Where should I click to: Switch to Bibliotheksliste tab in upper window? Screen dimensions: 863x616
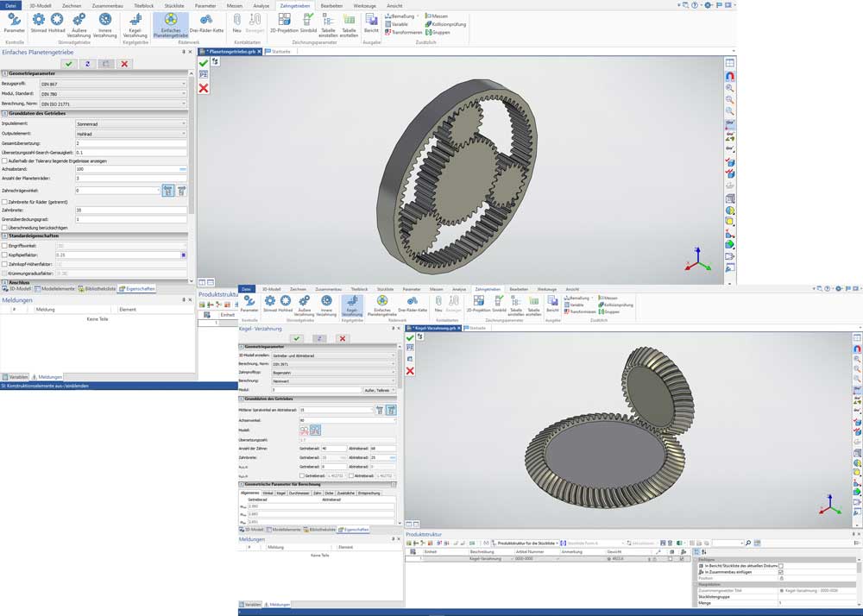coord(97,289)
